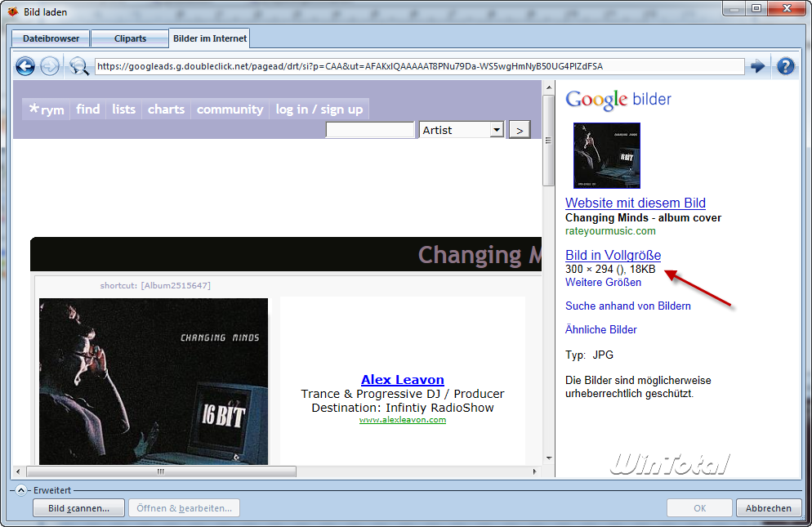Click the image search magnifier icon
The image size is (812, 527).
[x=78, y=66]
